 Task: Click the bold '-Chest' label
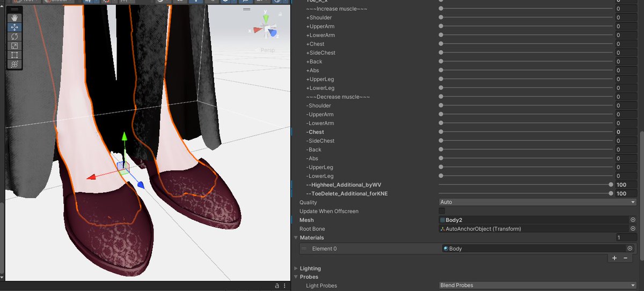point(315,132)
